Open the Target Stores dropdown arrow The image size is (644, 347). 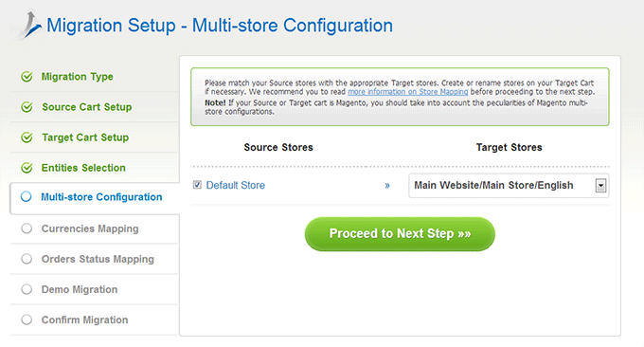(600, 186)
